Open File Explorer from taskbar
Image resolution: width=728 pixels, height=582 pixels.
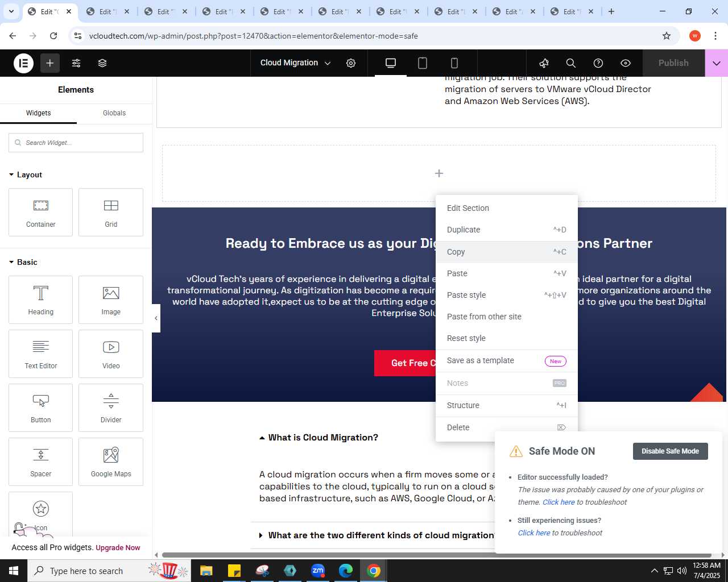tap(206, 571)
